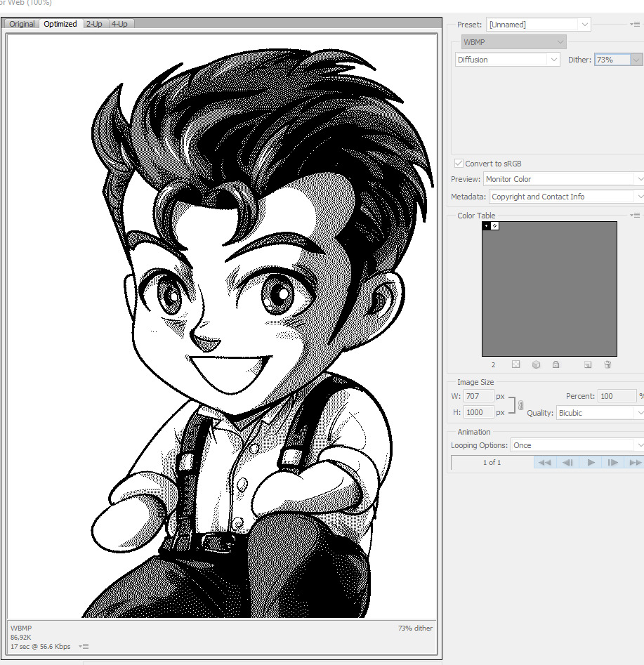This screenshot has width=644, height=665.
Task: Delete selected colors with the trash icon
Action: (x=607, y=364)
